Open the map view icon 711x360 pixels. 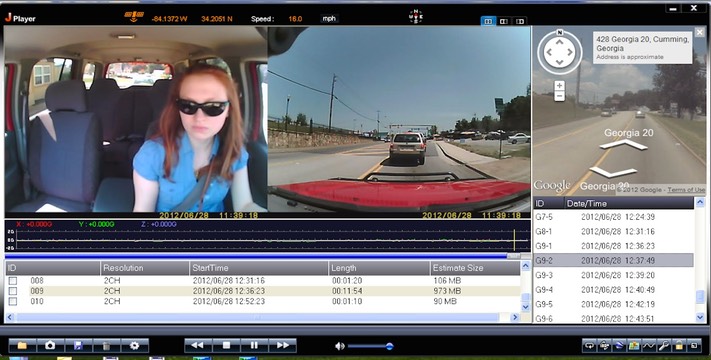634,346
